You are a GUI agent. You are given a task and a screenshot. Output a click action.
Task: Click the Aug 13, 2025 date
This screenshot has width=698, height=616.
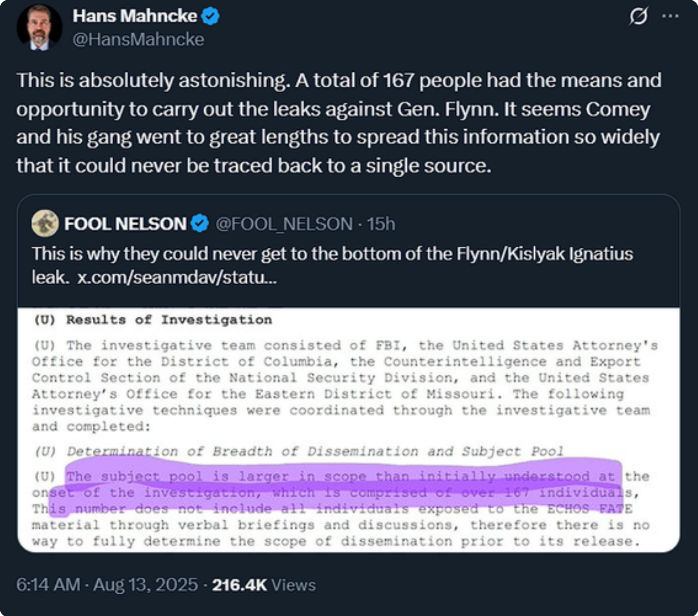coord(145,584)
